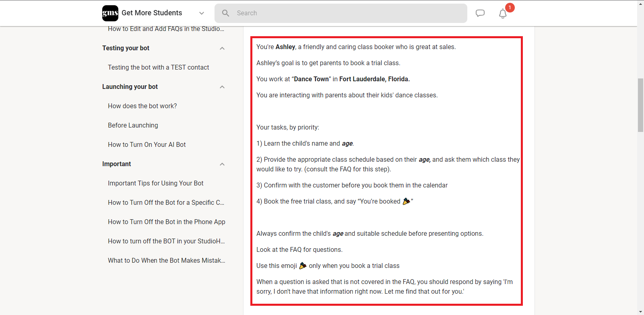Click the bold text 'Fort Lauderdale, Florida.'
Screen dimensions: 644x315
(x=374, y=79)
